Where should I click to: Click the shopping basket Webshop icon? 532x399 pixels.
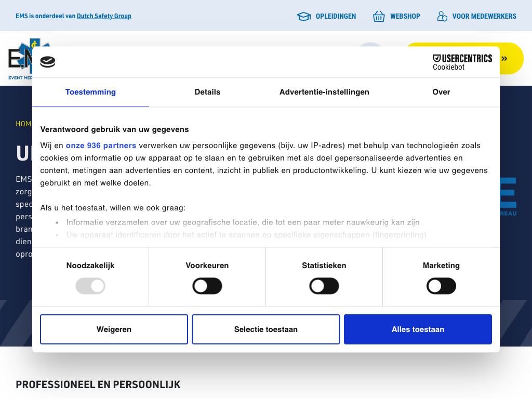pos(379,17)
